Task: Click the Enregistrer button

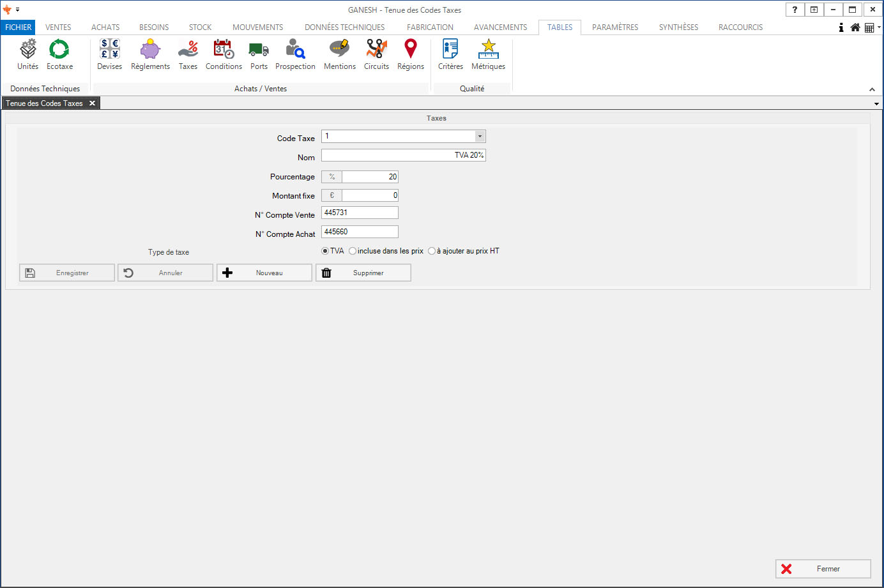Action: (67, 273)
